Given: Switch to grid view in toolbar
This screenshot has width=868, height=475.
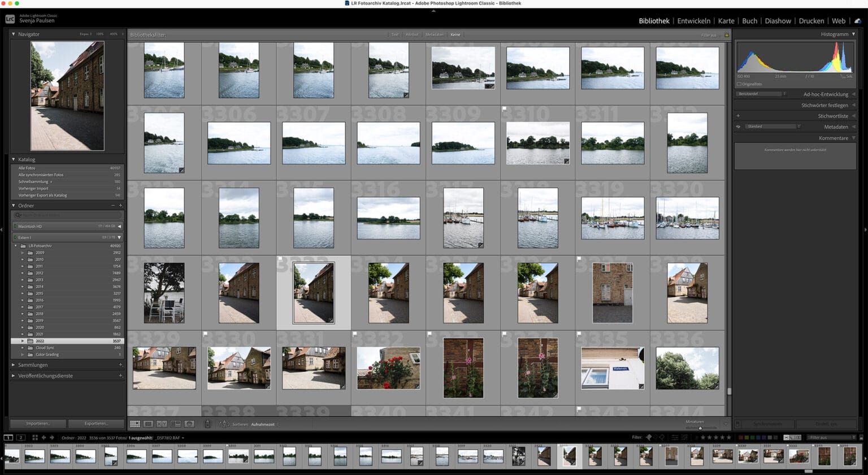Looking at the screenshot, I should click(134, 424).
